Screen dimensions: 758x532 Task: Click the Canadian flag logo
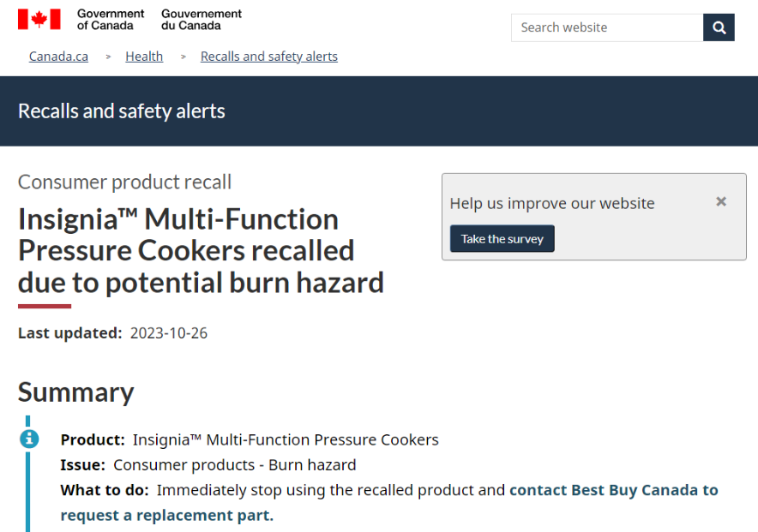[39, 20]
